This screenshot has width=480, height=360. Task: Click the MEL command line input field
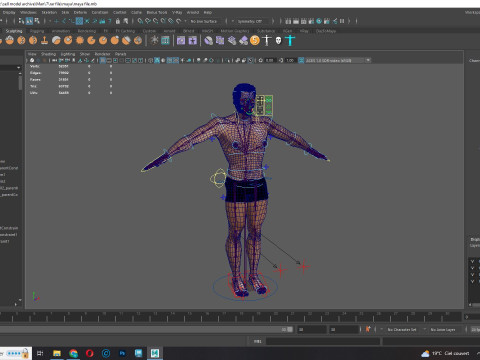[323, 341]
